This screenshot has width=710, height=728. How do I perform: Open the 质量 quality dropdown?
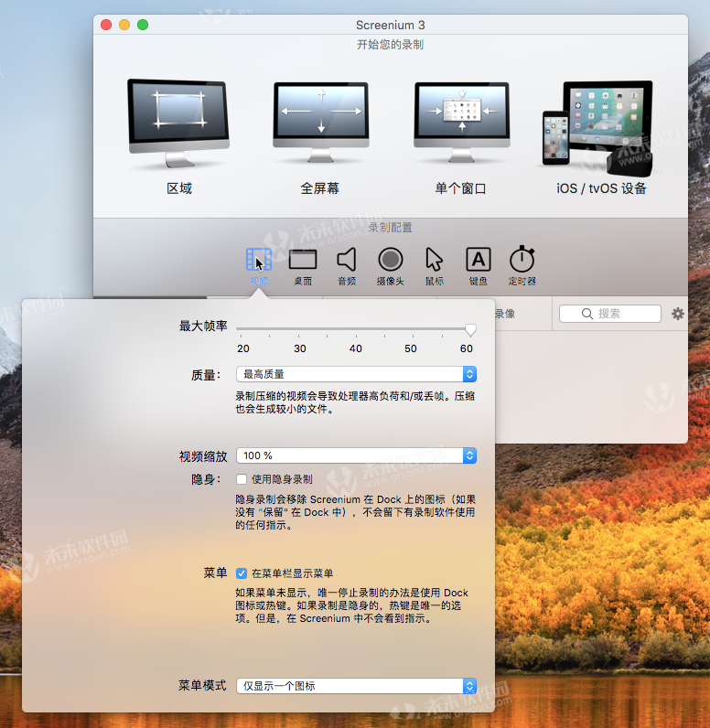point(356,374)
